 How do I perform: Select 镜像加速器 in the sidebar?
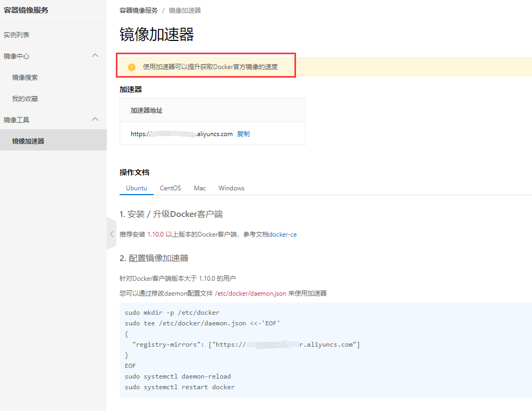pos(53,140)
